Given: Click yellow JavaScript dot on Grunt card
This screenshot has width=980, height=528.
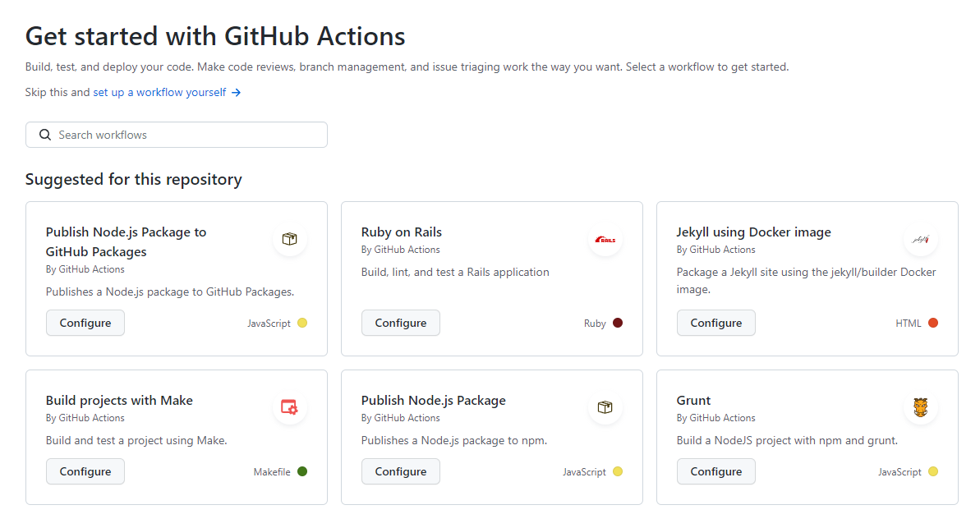Looking at the screenshot, I should point(933,472).
